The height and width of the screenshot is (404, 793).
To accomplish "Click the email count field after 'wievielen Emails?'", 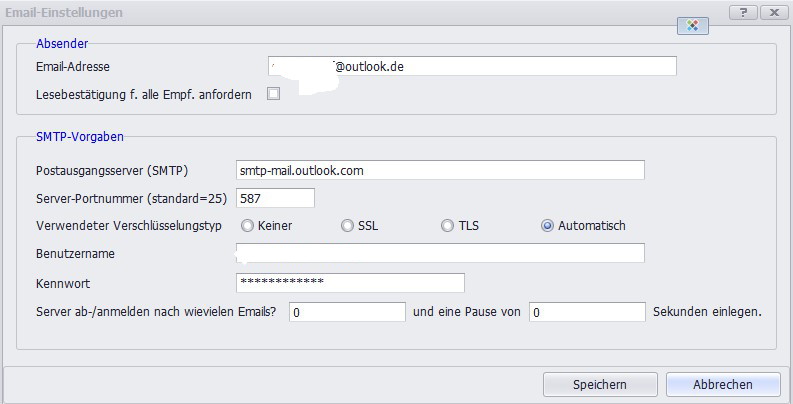I will (346, 312).
